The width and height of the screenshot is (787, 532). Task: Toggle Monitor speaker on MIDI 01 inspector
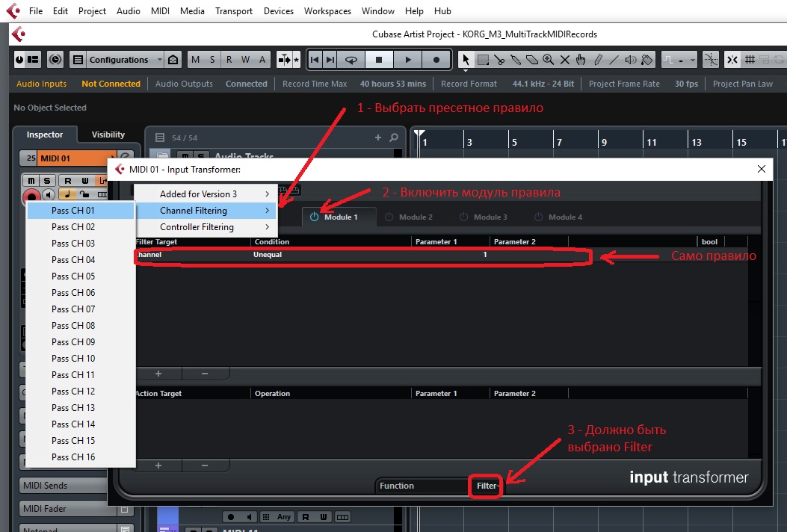(x=49, y=194)
